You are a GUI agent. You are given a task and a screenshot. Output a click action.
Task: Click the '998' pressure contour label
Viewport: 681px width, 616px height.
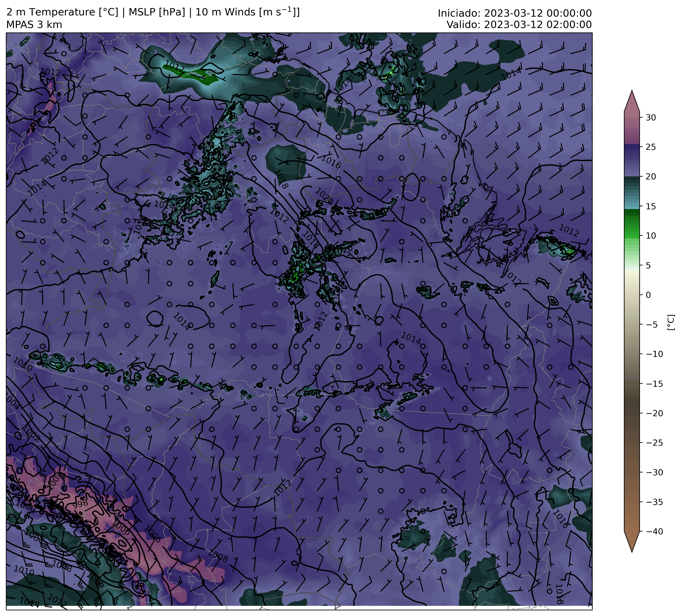tap(80, 504)
